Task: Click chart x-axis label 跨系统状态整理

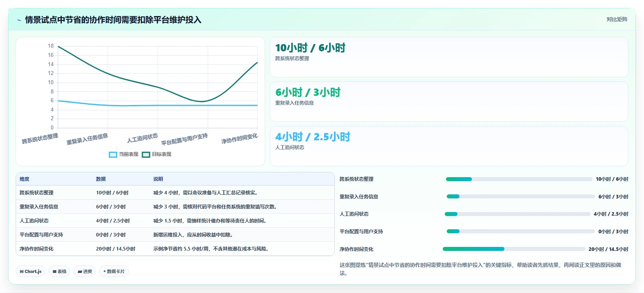Action: tap(40, 139)
